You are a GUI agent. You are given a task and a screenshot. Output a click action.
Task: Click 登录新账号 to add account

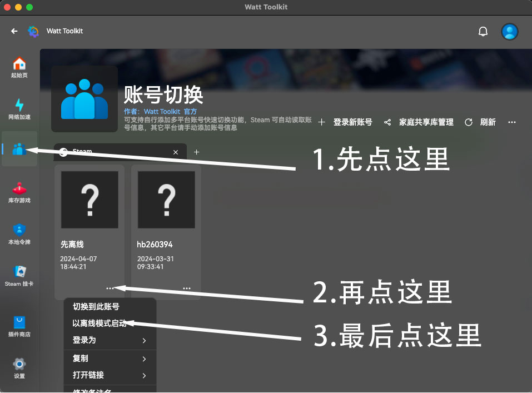pyautogui.click(x=345, y=122)
